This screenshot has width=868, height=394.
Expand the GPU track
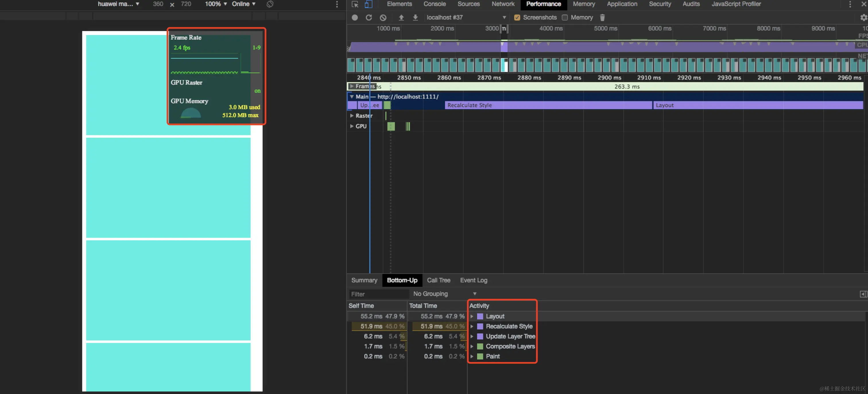(x=351, y=126)
